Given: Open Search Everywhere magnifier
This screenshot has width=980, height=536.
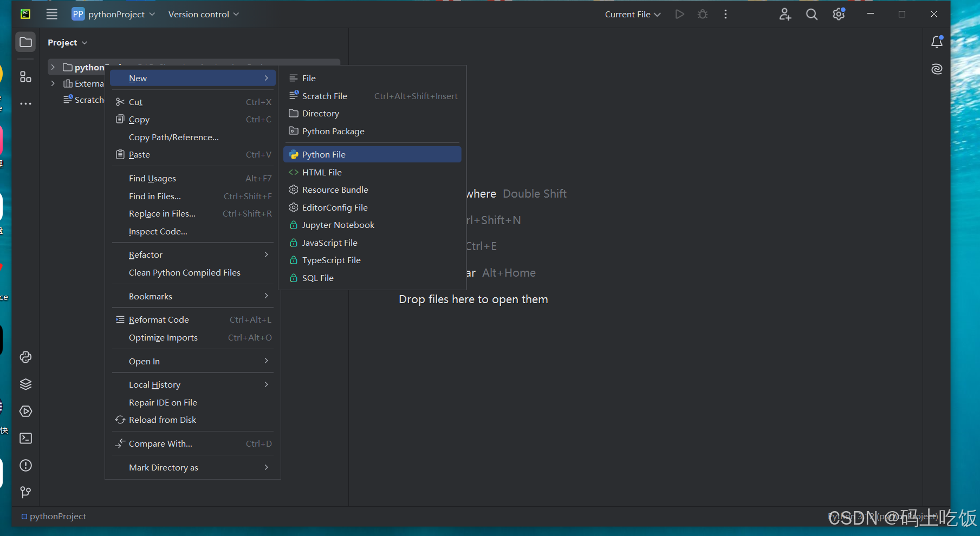Looking at the screenshot, I should [812, 14].
